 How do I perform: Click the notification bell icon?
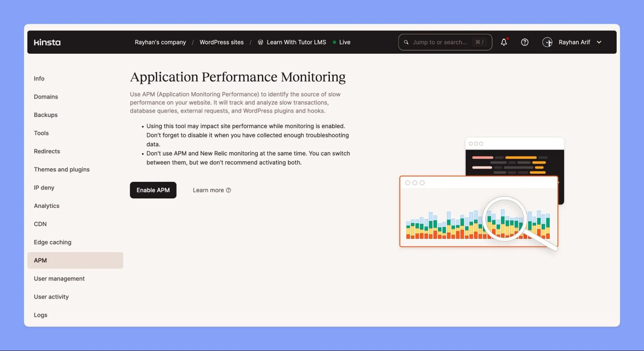(x=504, y=42)
